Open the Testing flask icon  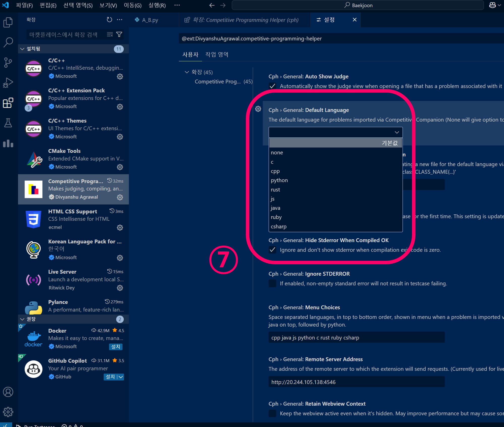pos(8,123)
